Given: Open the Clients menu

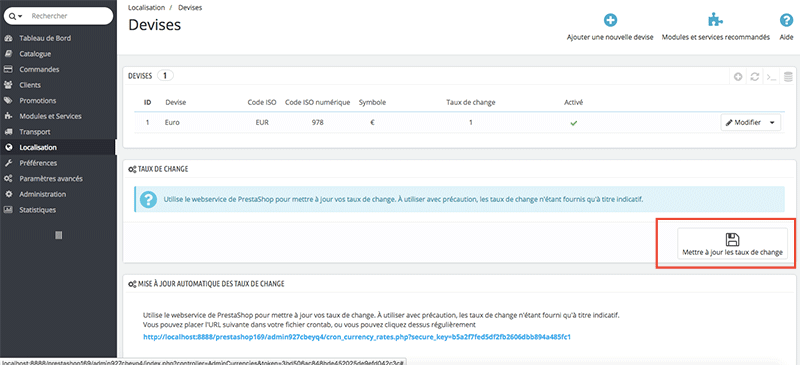Looking at the screenshot, I should (30, 85).
